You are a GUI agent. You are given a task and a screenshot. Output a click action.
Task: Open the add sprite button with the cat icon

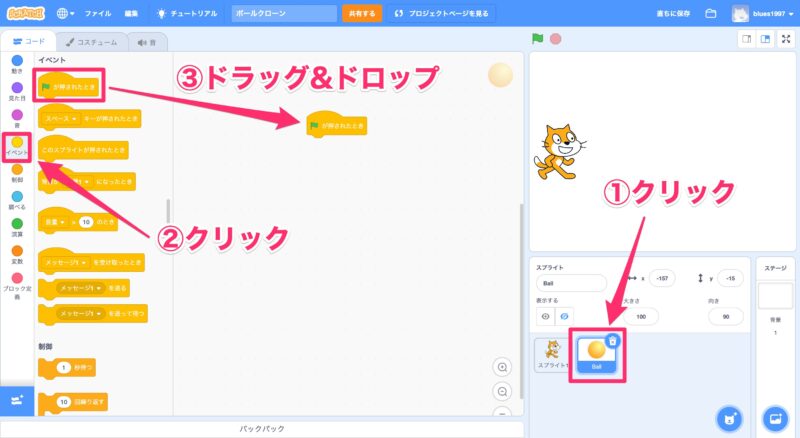point(730,417)
